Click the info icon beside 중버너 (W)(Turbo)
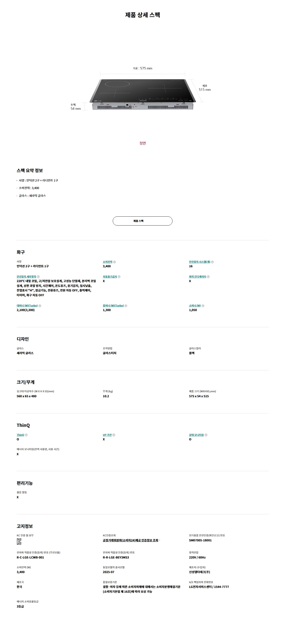 (x=126, y=306)
